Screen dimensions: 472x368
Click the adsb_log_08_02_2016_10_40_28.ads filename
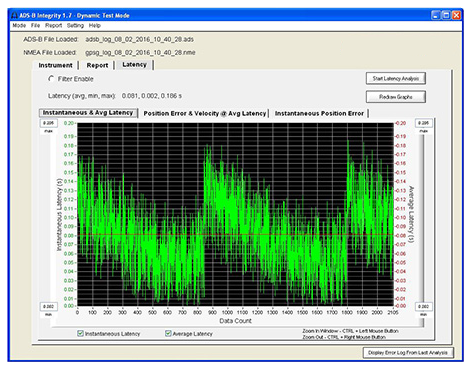[139, 39]
